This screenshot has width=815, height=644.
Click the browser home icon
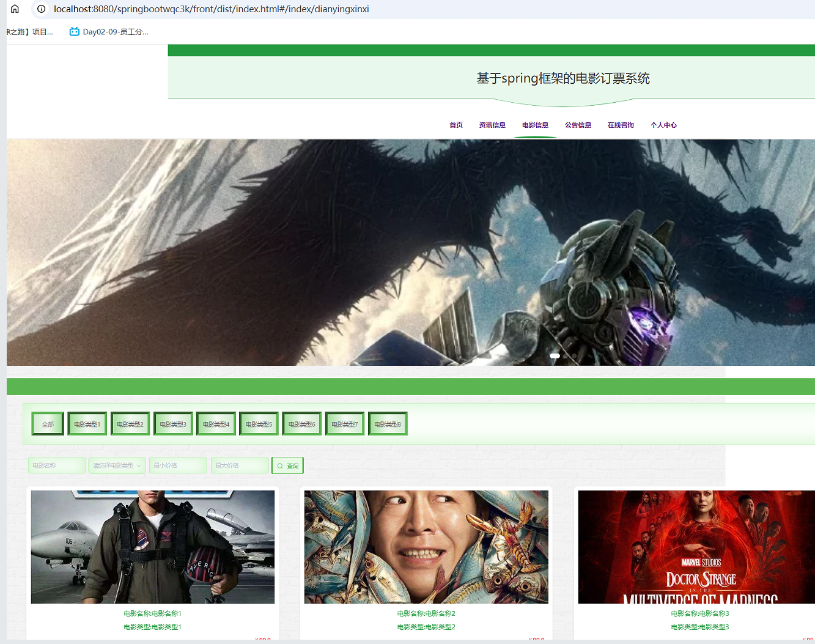click(15, 9)
